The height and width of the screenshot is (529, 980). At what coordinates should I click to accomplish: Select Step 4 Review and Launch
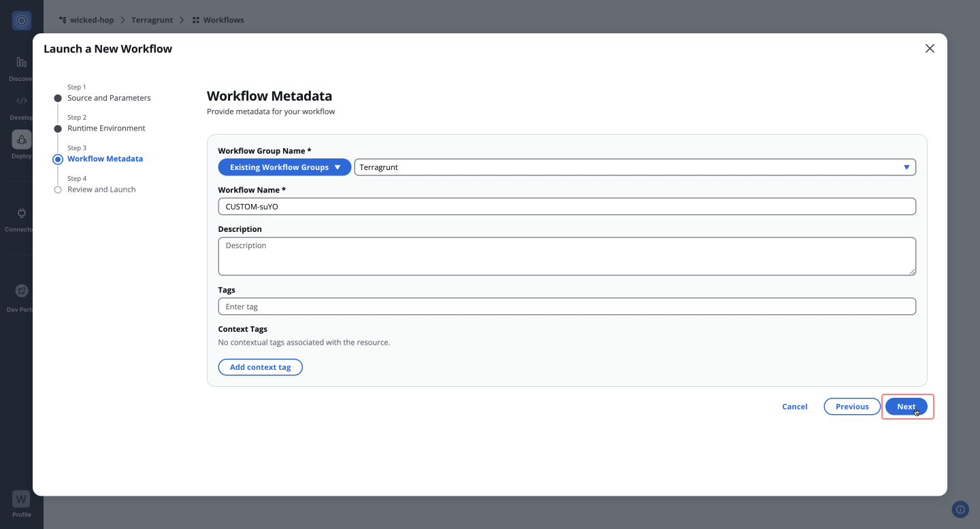101,190
